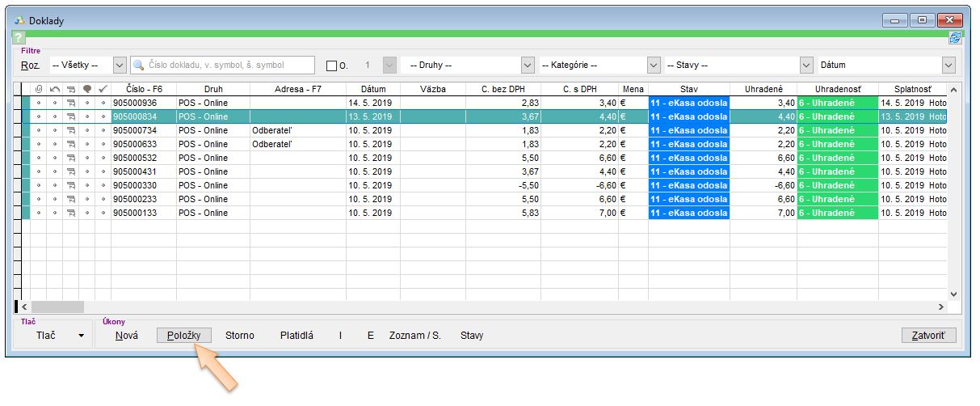Open the Tlač print dropdown arrow
Screen dimensions: 980x406
click(x=81, y=336)
